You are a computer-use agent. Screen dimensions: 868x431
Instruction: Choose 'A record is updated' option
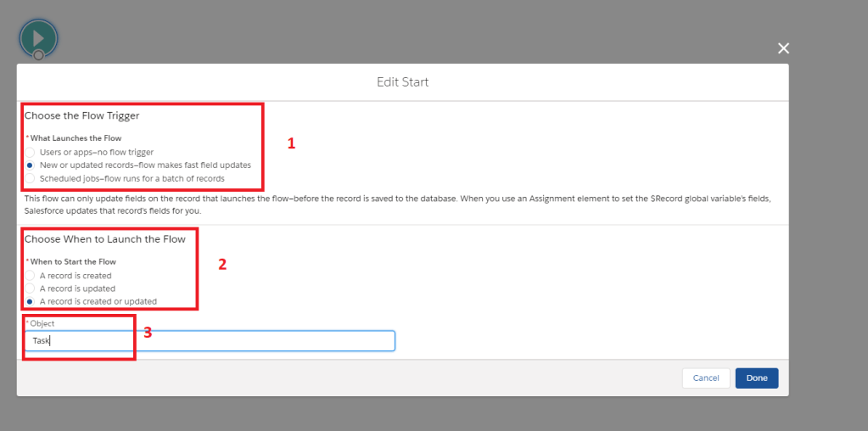point(31,288)
